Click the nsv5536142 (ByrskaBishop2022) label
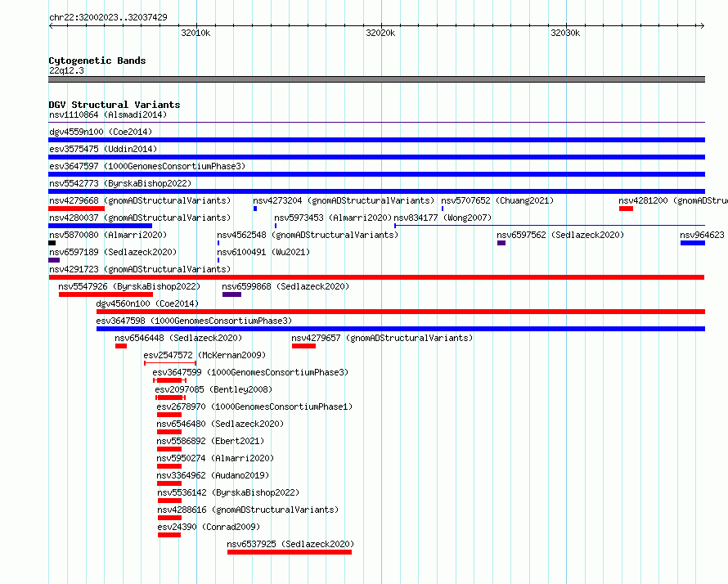This screenshot has height=584, width=728. 228,492
